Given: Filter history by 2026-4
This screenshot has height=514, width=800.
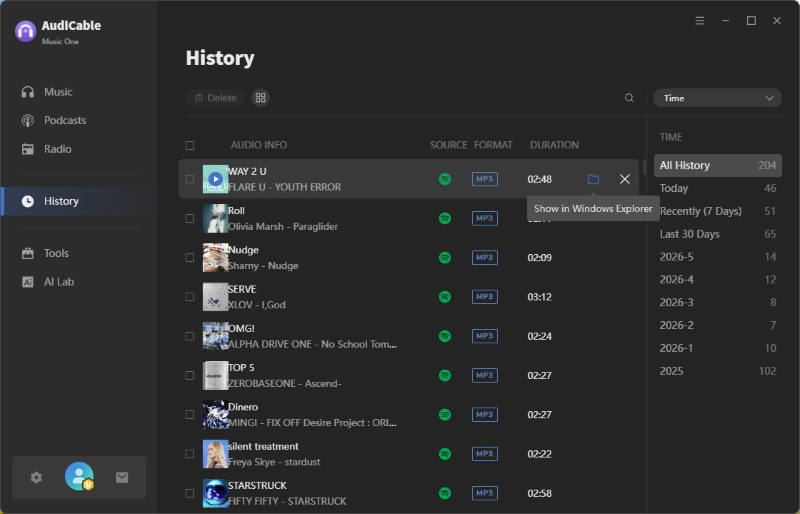Looking at the screenshot, I should [x=718, y=280].
